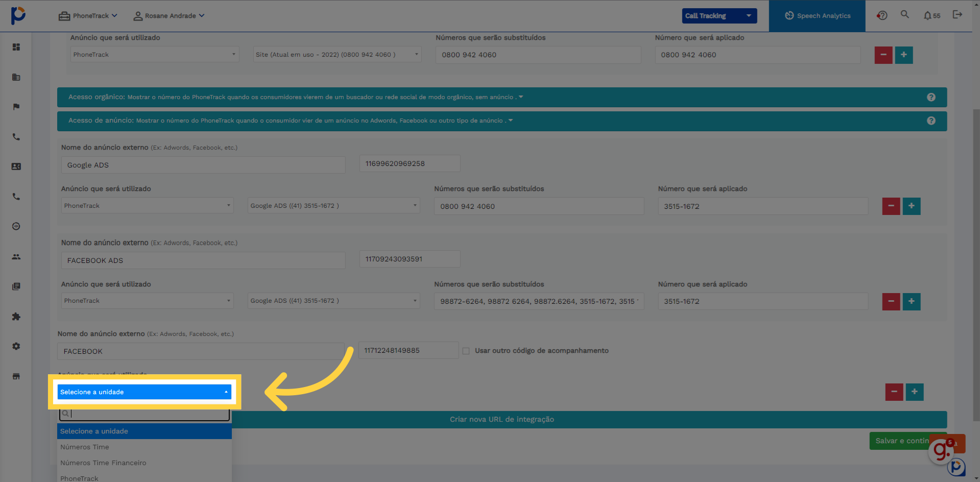Choose PhoneTrack option in unit list
The width and height of the screenshot is (980, 482).
pos(145,478)
